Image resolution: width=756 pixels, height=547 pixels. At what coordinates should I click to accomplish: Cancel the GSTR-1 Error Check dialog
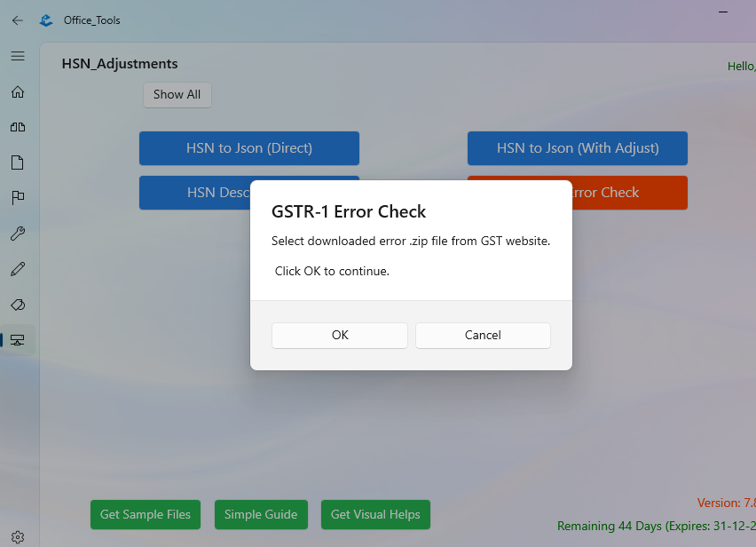[483, 336]
